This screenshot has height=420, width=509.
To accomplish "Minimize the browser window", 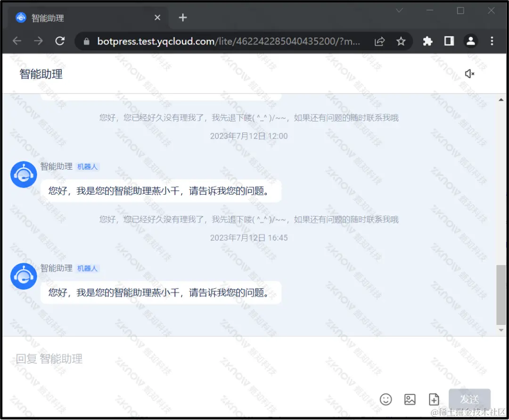I will (x=430, y=11).
